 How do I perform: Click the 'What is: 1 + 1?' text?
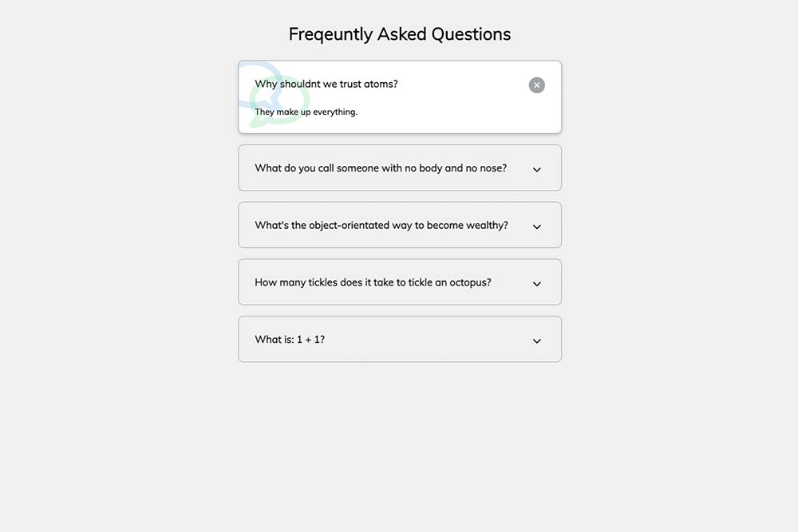click(290, 339)
